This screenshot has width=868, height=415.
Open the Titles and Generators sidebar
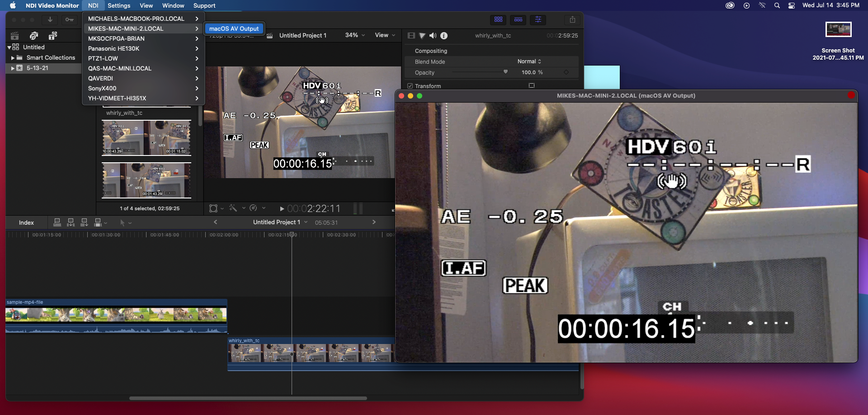[x=53, y=36]
